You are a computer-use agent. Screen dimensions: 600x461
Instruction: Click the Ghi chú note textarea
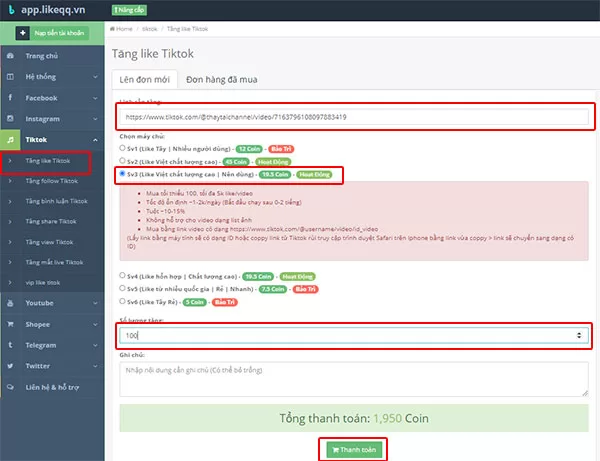354,379
